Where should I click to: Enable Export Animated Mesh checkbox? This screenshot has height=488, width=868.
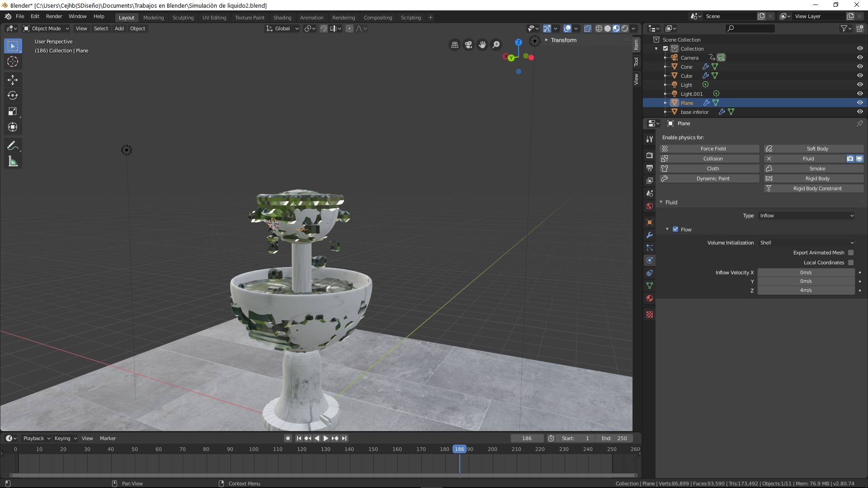(x=851, y=253)
